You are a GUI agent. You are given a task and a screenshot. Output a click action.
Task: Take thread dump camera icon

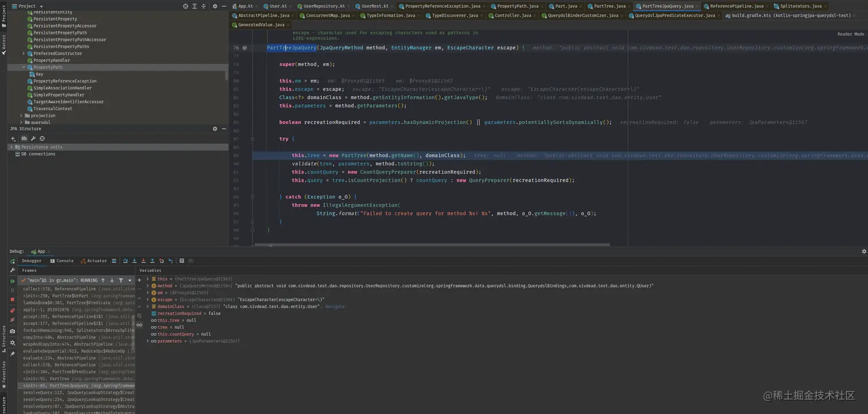tap(13, 331)
